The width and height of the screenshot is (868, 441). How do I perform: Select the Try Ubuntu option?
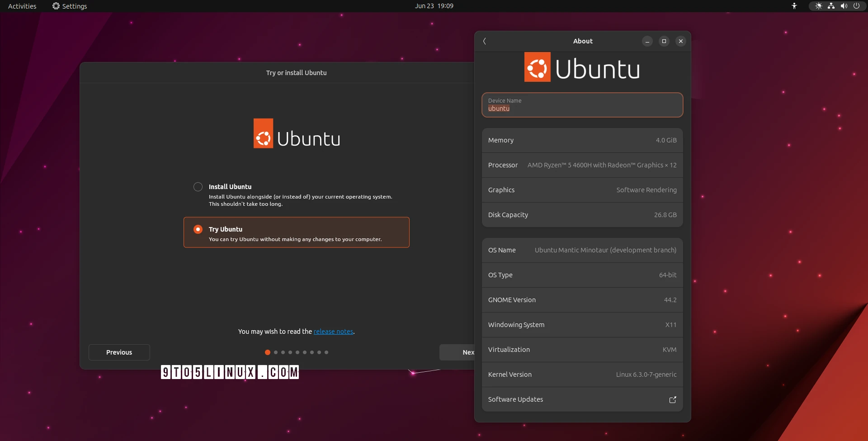click(198, 229)
